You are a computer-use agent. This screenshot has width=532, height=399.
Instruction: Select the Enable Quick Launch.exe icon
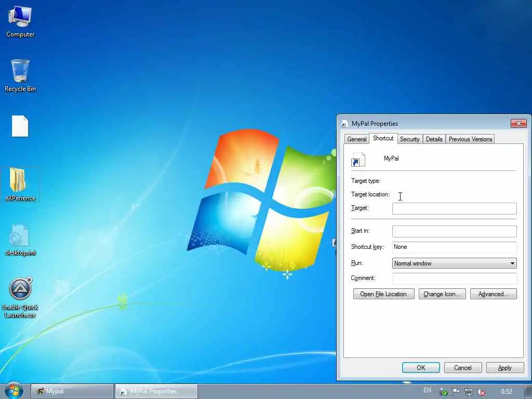tap(20, 298)
